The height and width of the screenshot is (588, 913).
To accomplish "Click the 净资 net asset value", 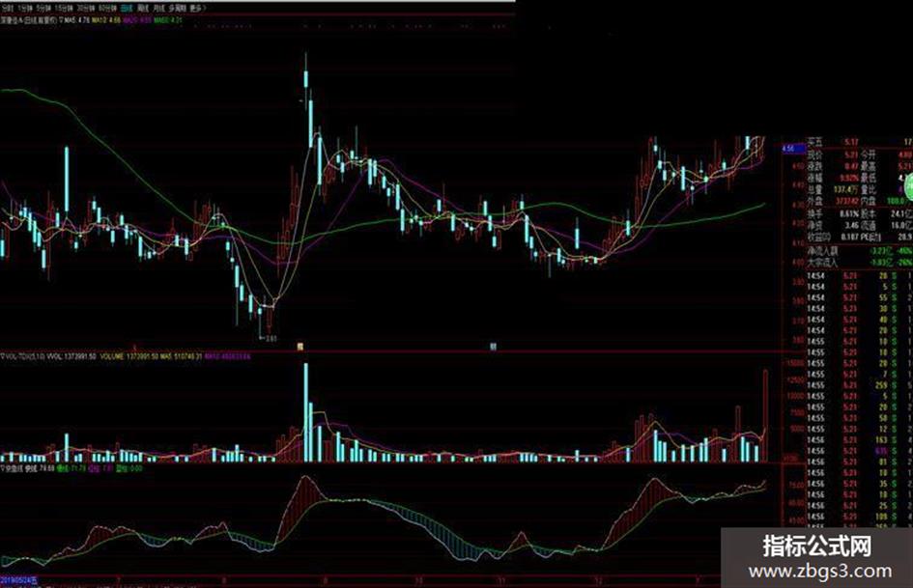I will pos(852,225).
